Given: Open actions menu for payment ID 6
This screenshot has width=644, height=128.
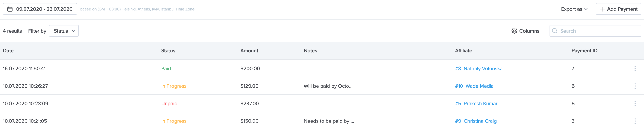Looking at the screenshot, I should coord(635,86).
